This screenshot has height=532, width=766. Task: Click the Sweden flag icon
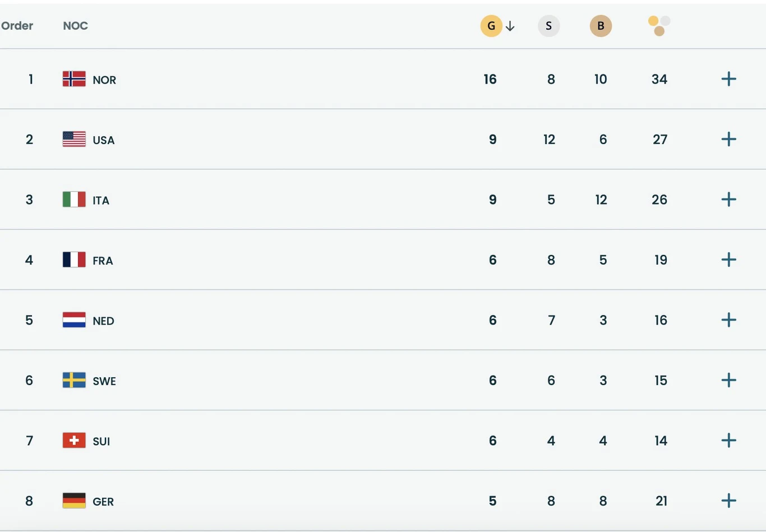pos(74,380)
